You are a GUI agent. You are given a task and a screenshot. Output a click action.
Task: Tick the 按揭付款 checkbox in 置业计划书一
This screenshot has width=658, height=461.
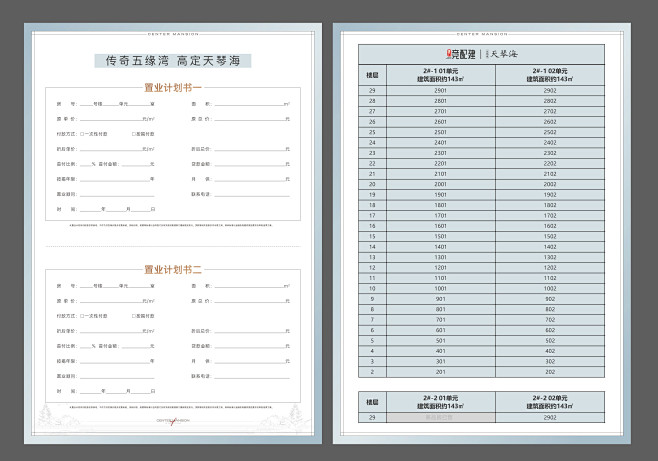coord(134,134)
